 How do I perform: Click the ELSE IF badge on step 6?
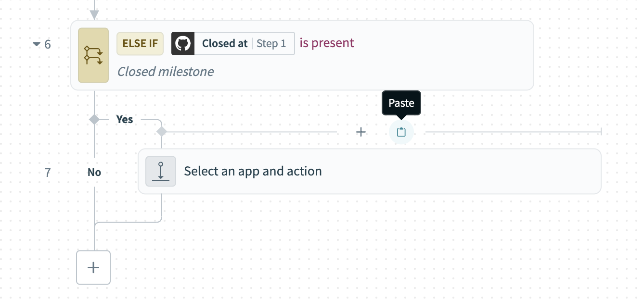[x=140, y=43]
